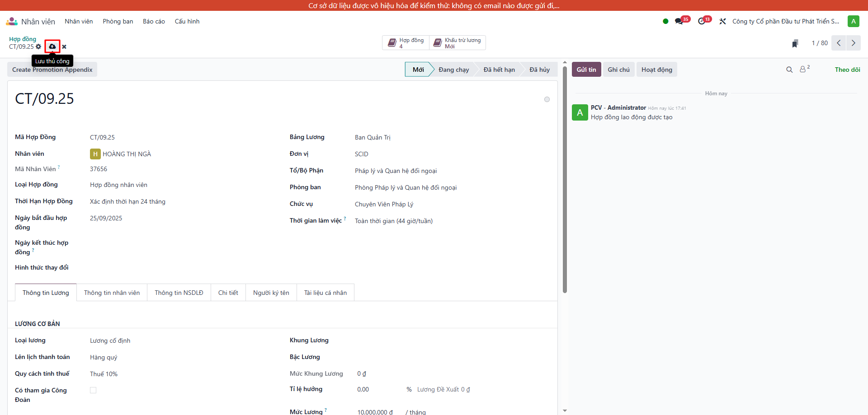Click the form view vertical scrollbar
Image resolution: width=868 pixels, height=415 pixels.
point(565,181)
